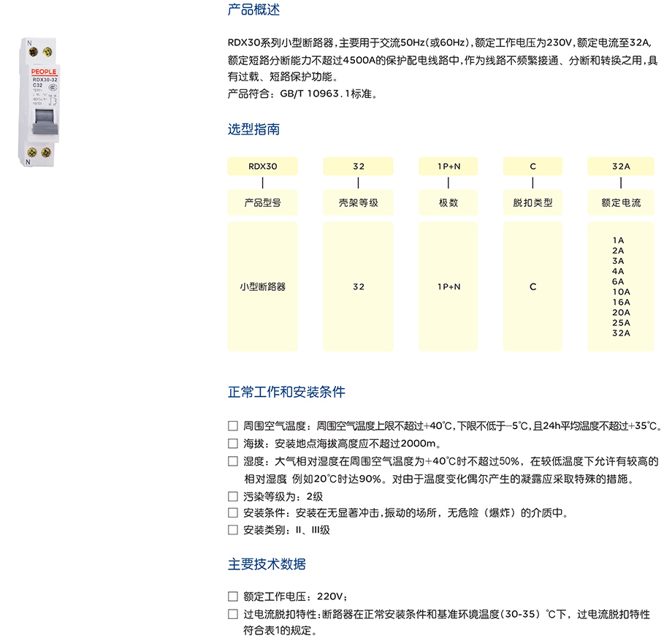Click the 额定电流 label box
This screenshot has width=672, height=641.
click(621, 202)
